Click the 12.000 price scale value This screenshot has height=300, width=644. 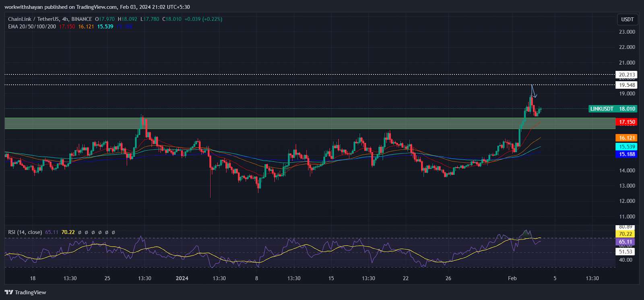pyautogui.click(x=627, y=201)
